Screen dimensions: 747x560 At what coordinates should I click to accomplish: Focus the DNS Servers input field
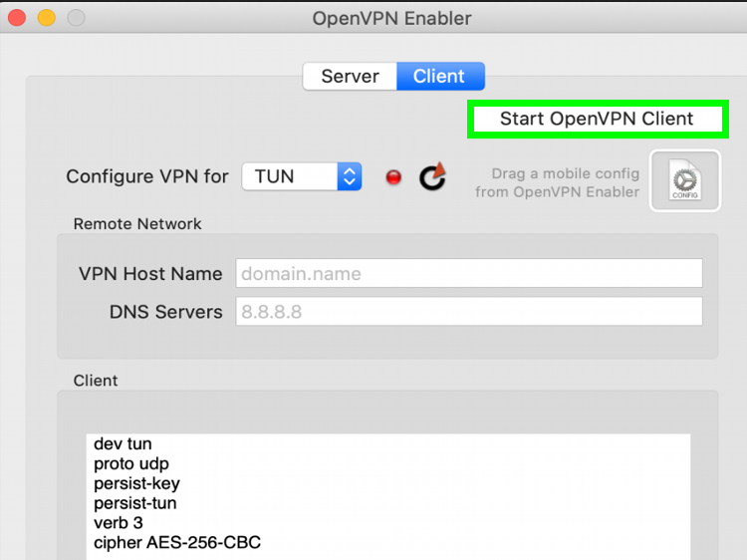(469, 311)
